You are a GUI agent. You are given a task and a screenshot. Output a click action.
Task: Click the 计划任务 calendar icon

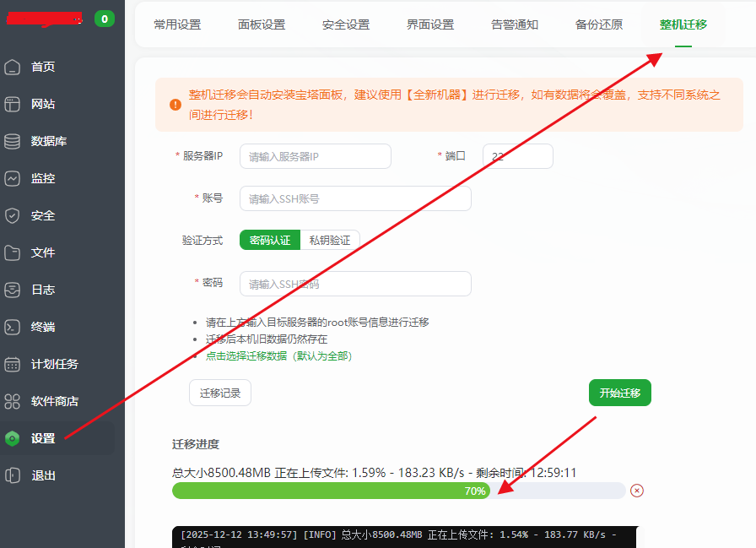12,364
